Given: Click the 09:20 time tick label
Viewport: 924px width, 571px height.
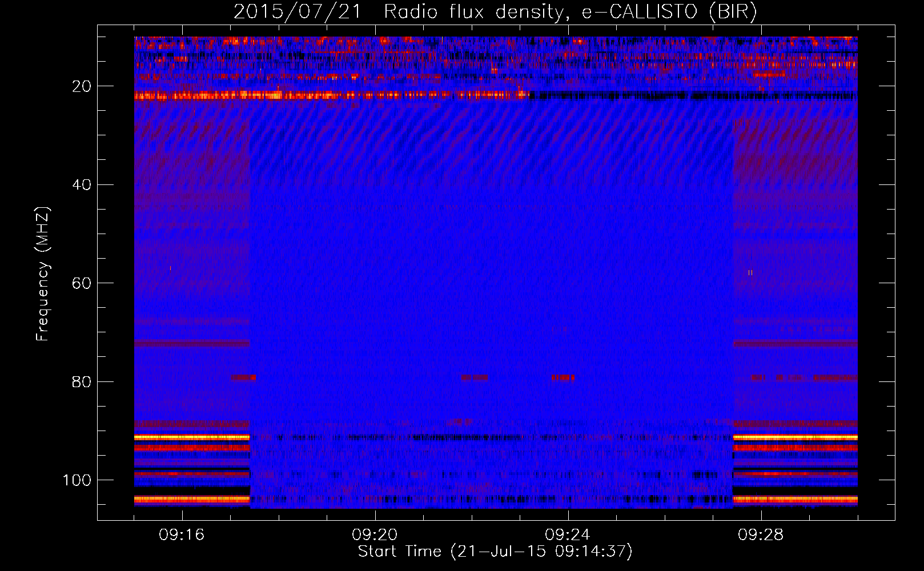Looking at the screenshot, I should pyautogui.click(x=375, y=535).
